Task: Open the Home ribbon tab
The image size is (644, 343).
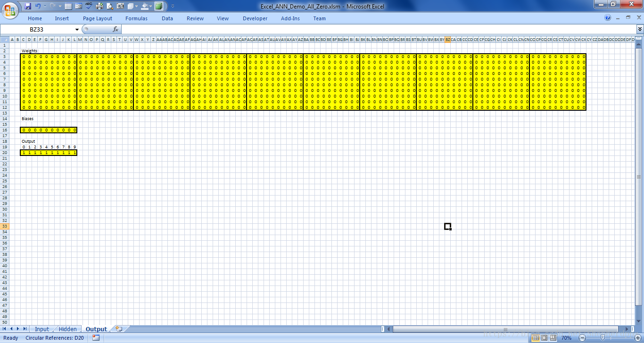Action: coord(35,18)
